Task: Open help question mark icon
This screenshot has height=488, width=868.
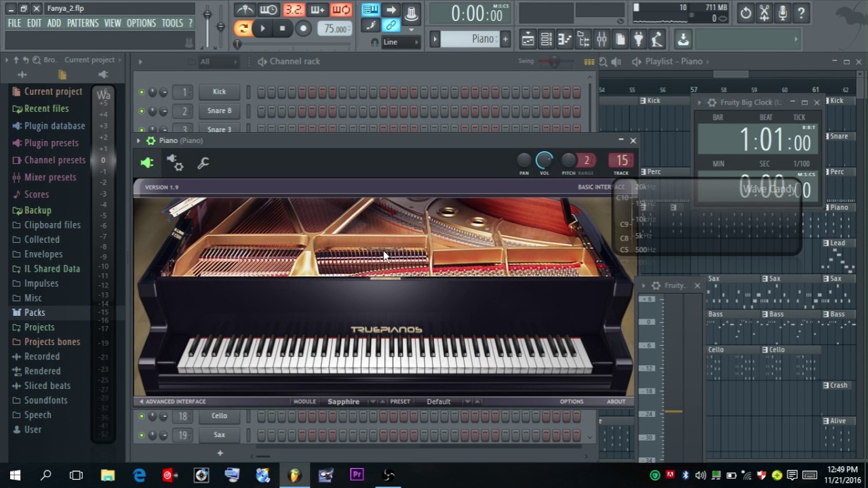Action: pyautogui.click(x=801, y=13)
